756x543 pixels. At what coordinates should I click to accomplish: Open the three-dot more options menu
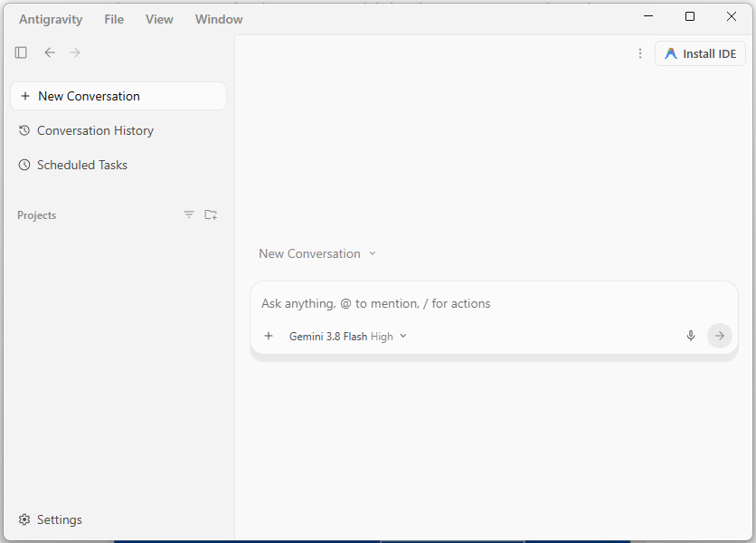click(640, 53)
